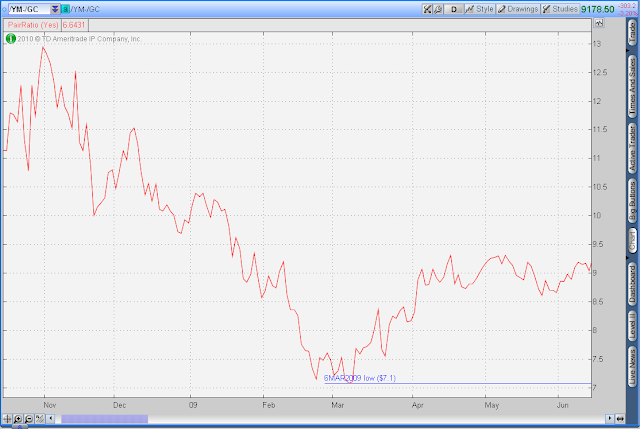
Task: Open the Drawings menu
Action: (518, 9)
